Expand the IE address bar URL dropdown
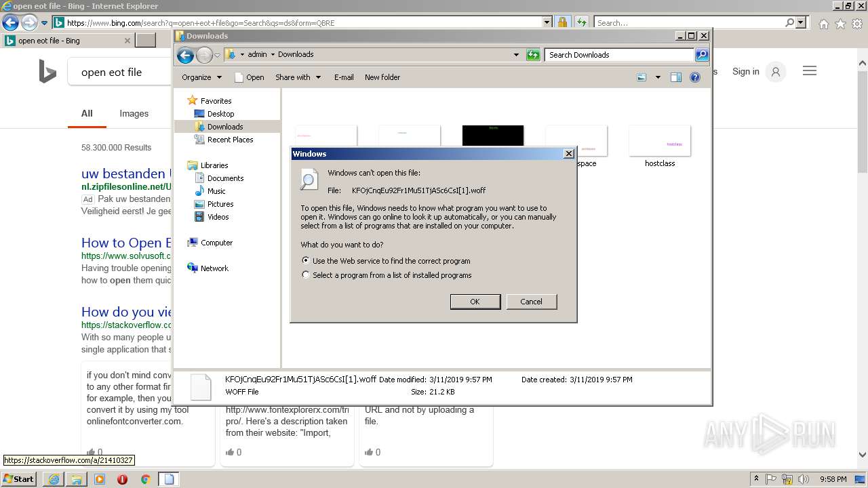The image size is (868, 488). point(547,22)
